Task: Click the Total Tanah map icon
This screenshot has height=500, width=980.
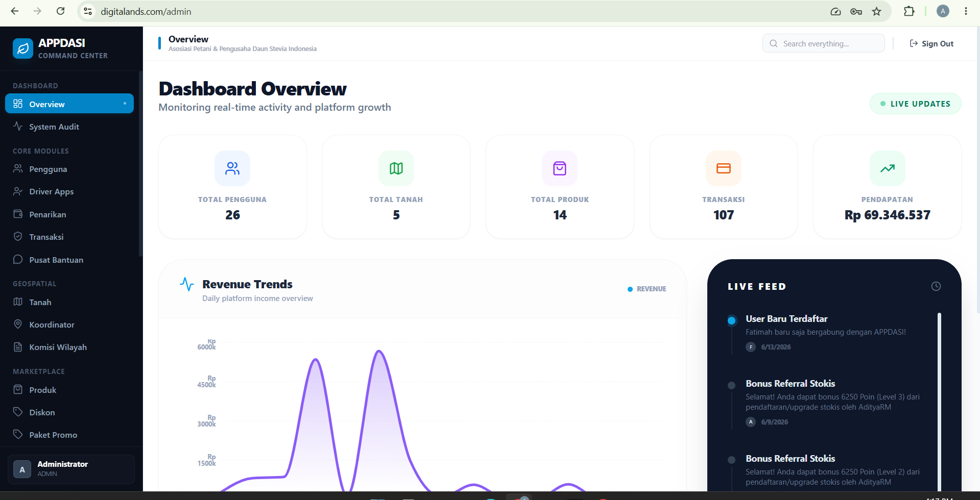Action: point(396,168)
